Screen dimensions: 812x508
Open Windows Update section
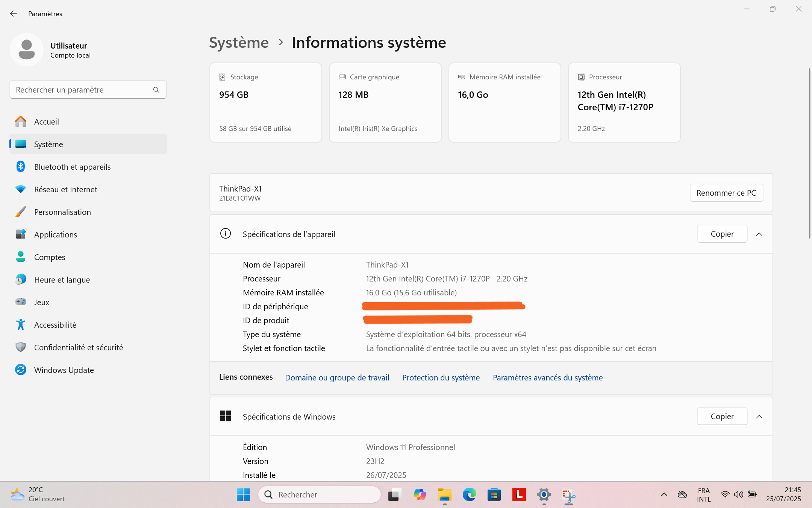click(64, 370)
